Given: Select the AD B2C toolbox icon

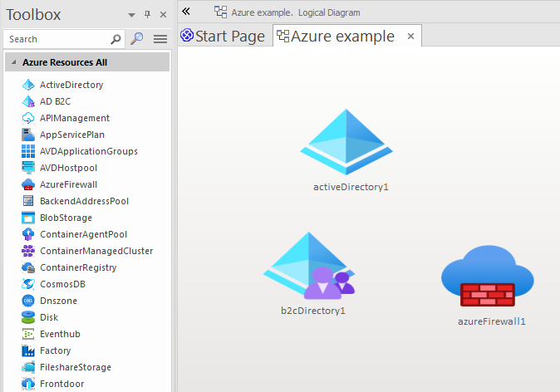Looking at the screenshot, I should 28,101.
